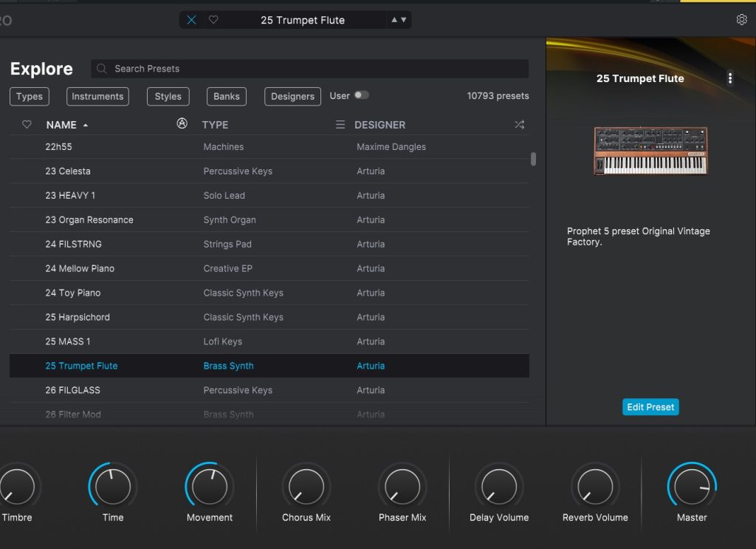756x549 pixels.
Task: Click the Arturia logo column filter icon
Action: [x=182, y=124]
